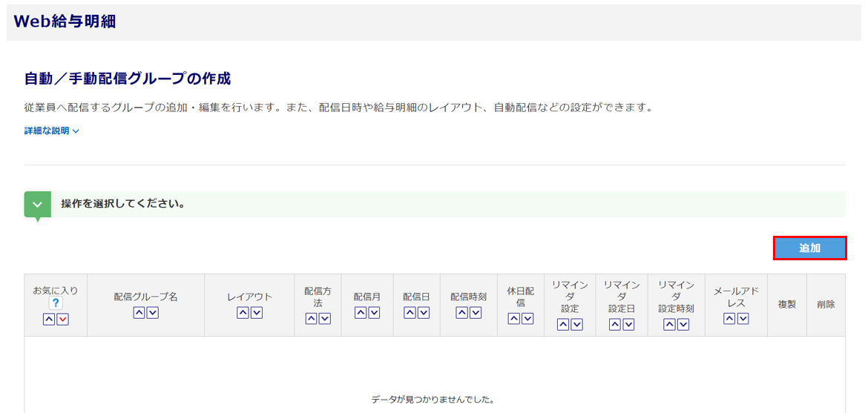Click the メールアドレス column header text
This screenshot has width=868, height=413.
coord(736,297)
